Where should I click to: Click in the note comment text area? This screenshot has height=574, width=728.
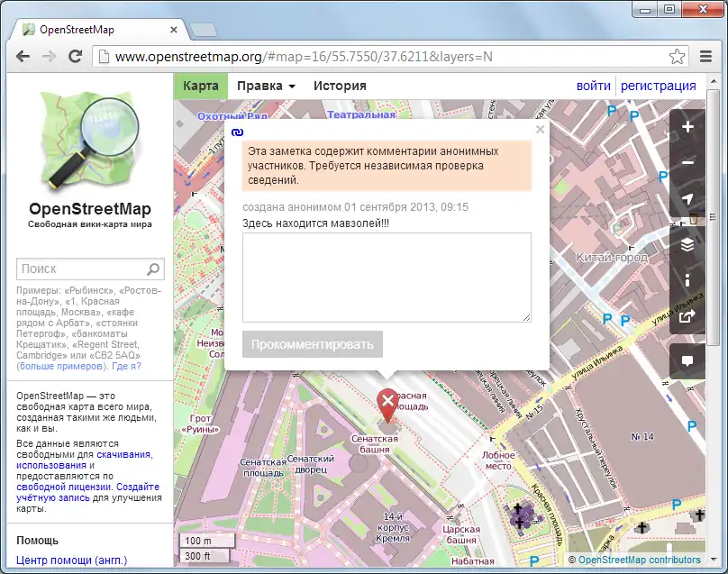(387, 277)
